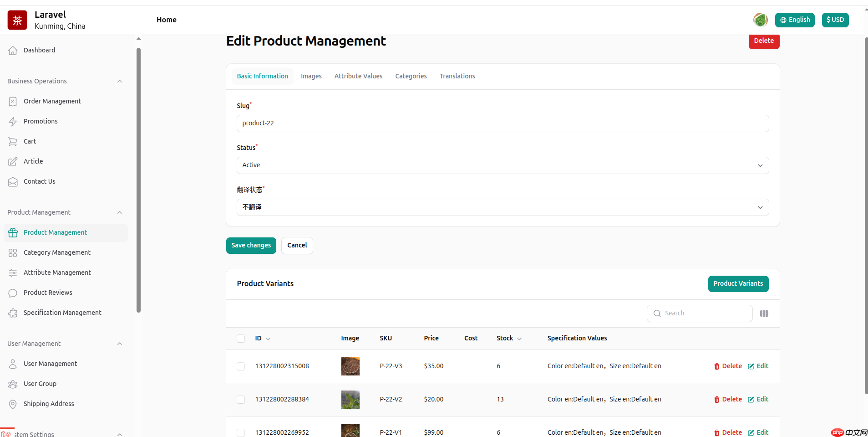Select the checkbox for SKU P-22-V2

click(x=241, y=400)
